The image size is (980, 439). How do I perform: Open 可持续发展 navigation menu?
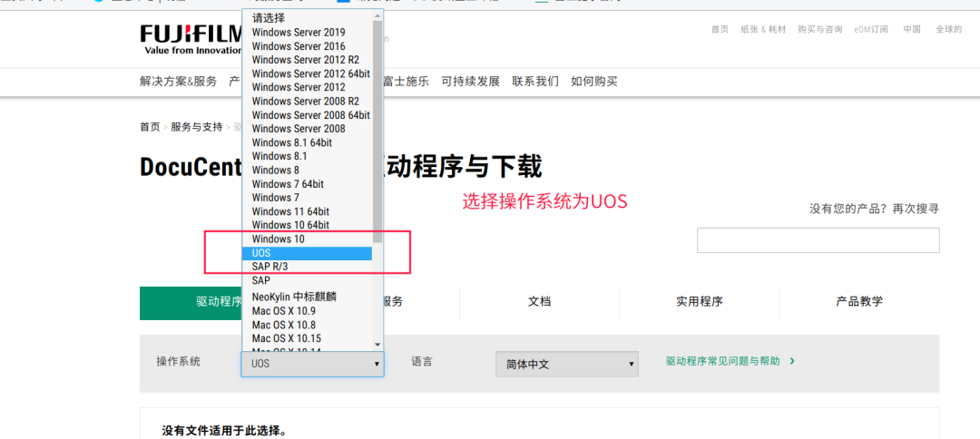(x=471, y=82)
